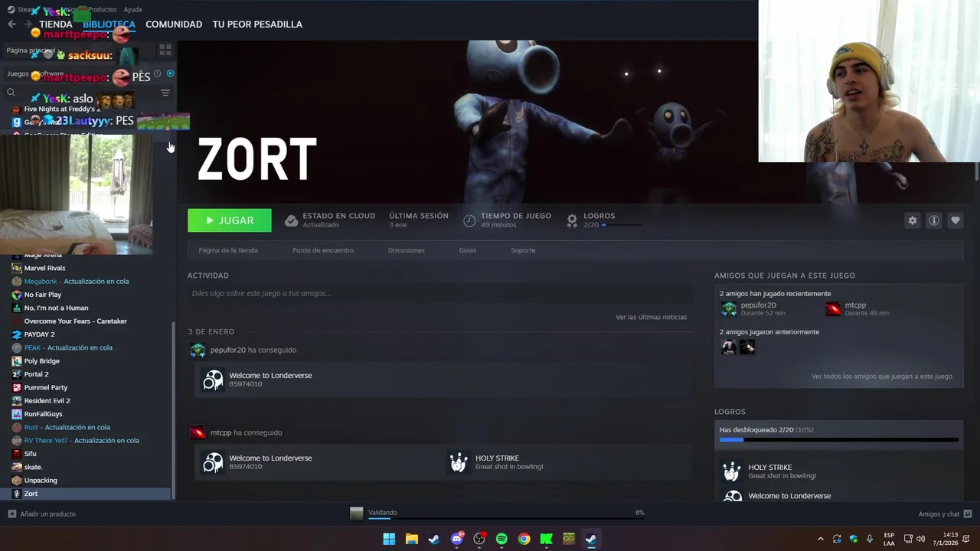Show hidden system tray icons
Viewport: 980px width, 551px height.
(821, 539)
